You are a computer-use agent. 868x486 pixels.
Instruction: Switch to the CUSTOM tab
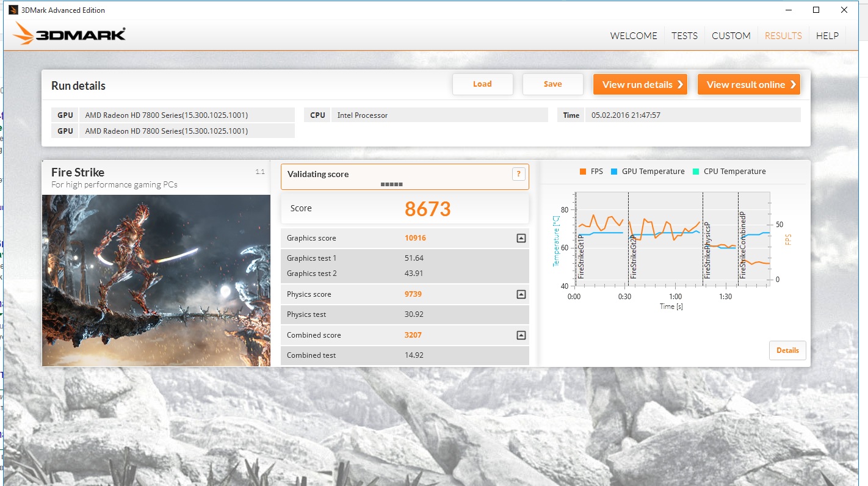[x=731, y=36]
